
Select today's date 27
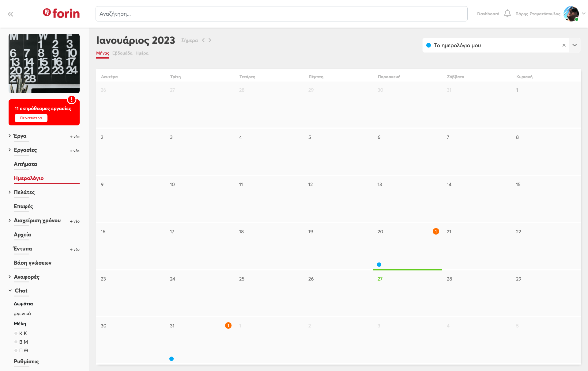point(380,279)
